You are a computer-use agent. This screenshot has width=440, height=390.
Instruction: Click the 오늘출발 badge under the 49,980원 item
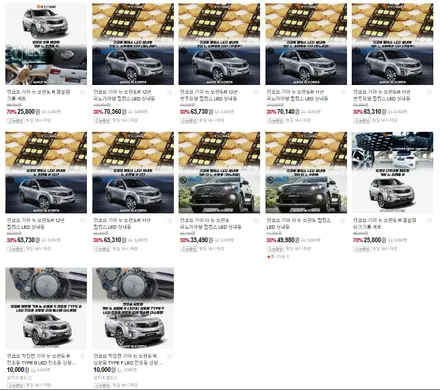click(x=275, y=249)
